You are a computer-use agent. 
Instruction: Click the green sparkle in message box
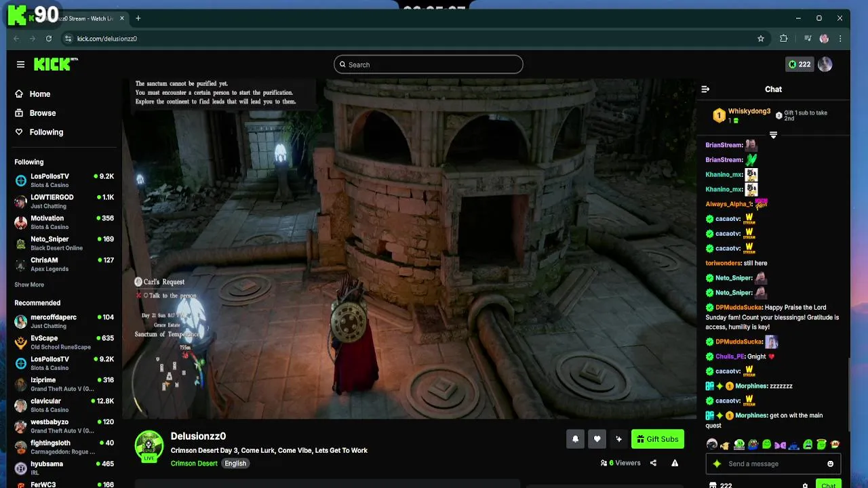[x=717, y=464]
